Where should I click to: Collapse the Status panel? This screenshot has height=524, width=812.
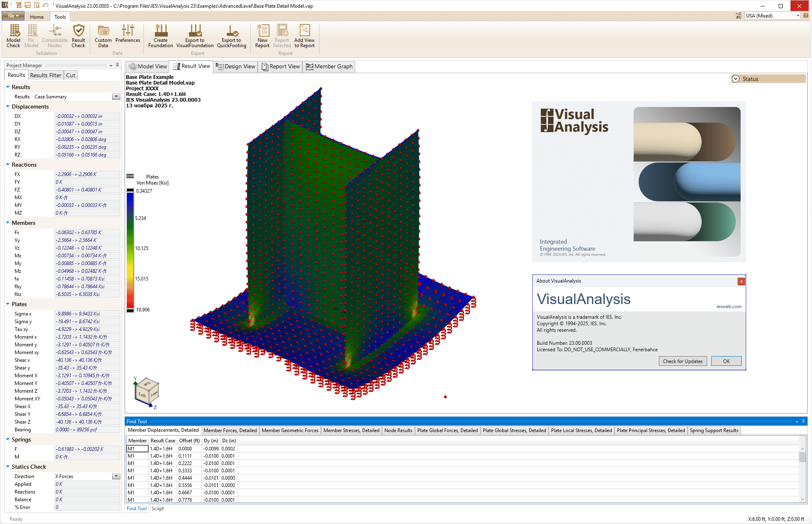tap(736, 78)
